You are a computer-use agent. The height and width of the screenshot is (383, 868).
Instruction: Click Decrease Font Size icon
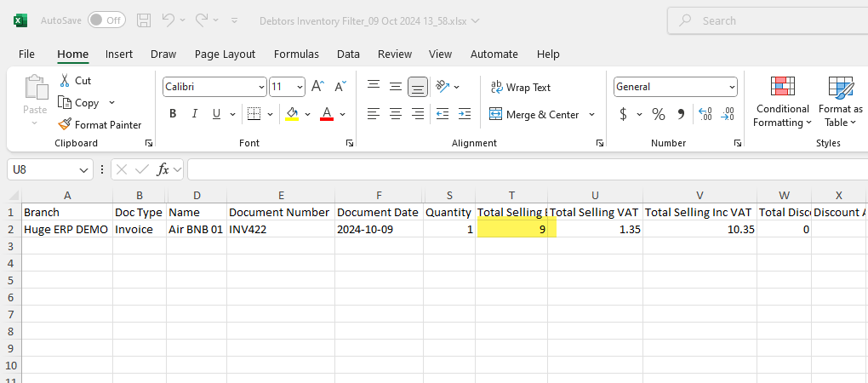[x=340, y=86]
